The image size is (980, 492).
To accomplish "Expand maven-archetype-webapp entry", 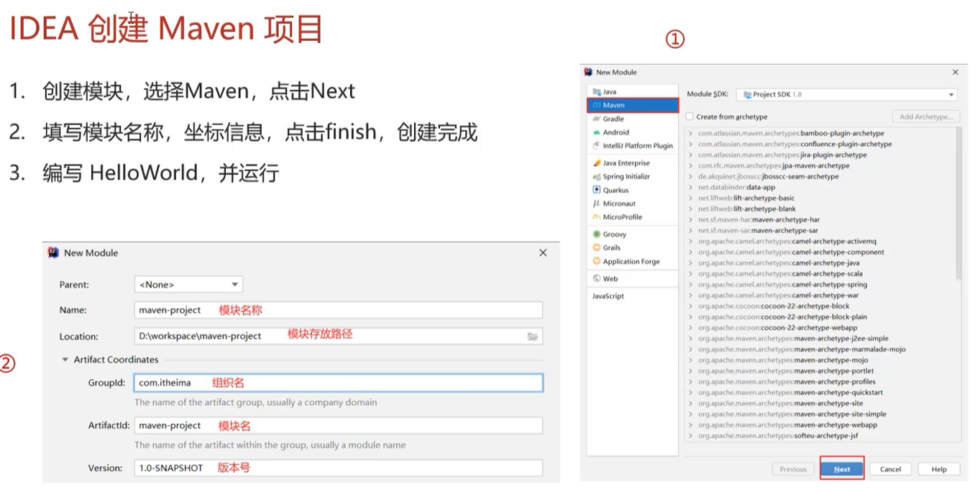I will 690,425.
